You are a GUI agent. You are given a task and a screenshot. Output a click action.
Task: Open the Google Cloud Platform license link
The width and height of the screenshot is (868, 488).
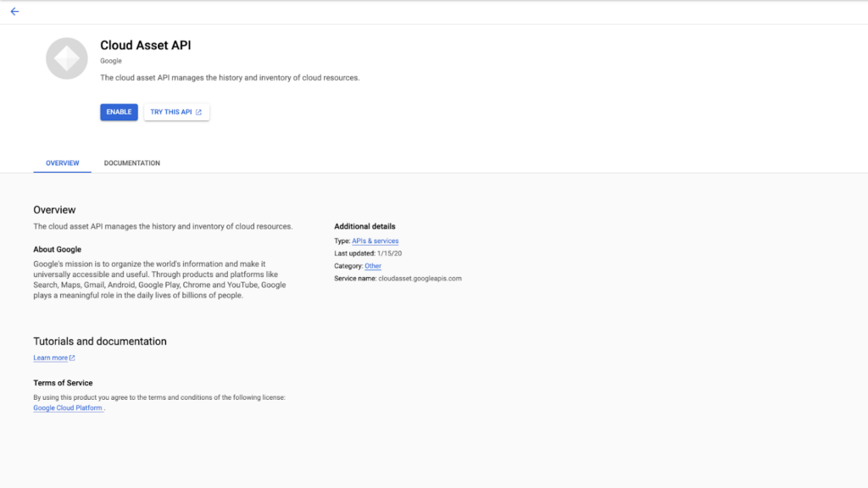click(68, 408)
